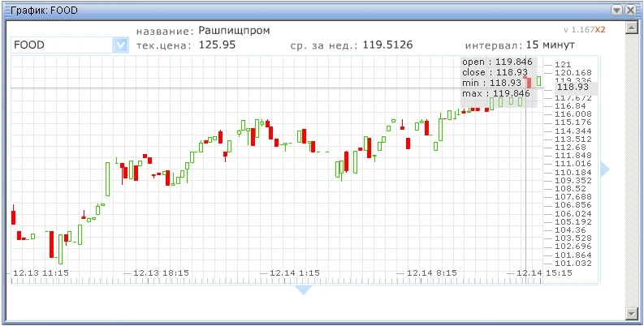Click the scrollbar up arrow
Viewport: 644px width, 326px height.
630,28
